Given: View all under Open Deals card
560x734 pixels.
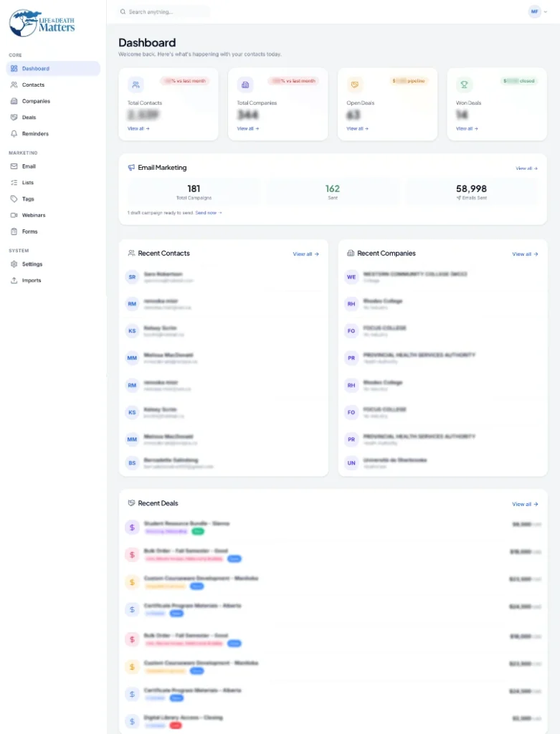Looking at the screenshot, I should tap(357, 128).
